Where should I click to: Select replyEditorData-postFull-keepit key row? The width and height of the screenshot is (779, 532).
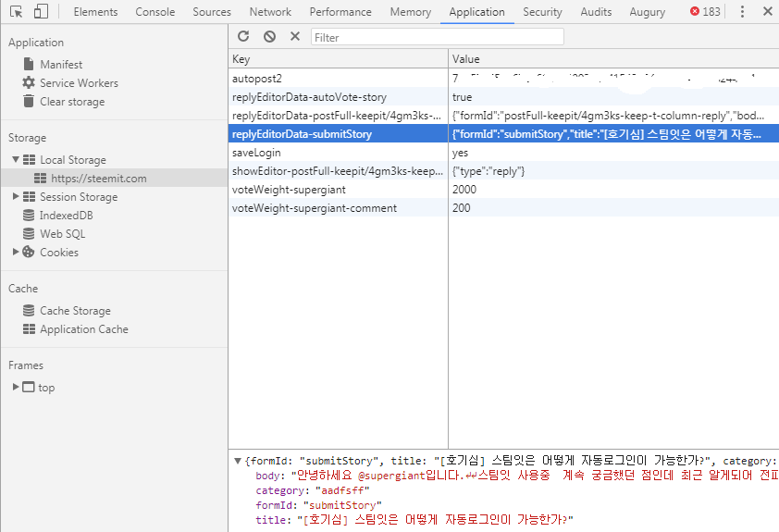click(339, 116)
